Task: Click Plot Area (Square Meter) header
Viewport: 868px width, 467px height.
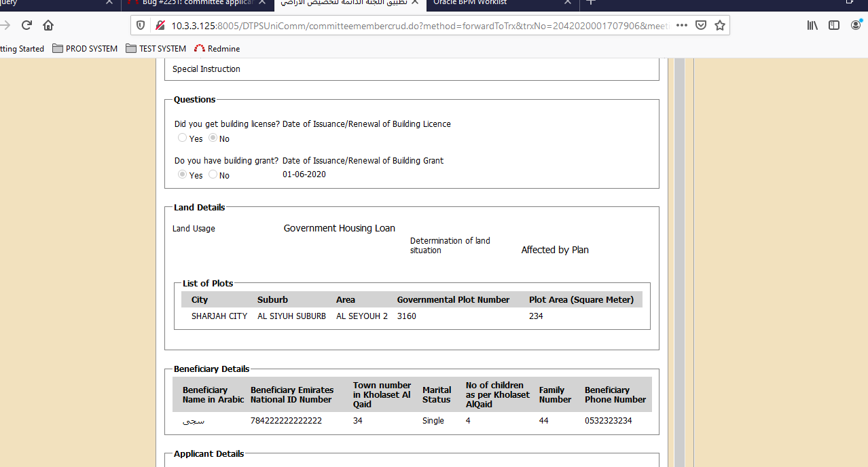Action: coord(581,299)
